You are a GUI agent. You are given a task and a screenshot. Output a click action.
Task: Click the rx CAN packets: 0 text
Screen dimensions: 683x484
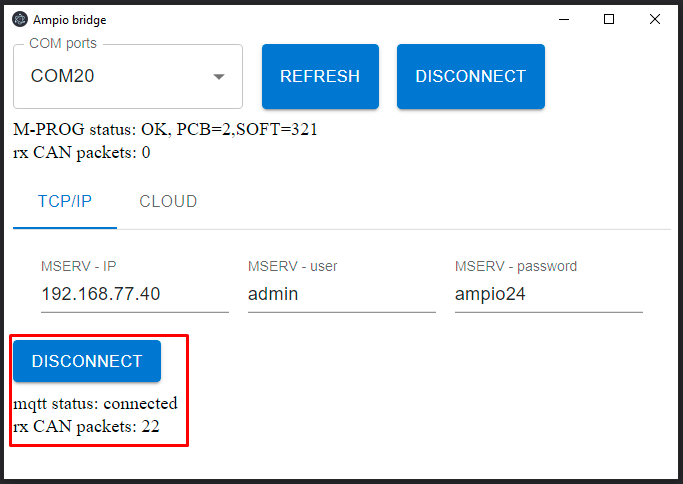82,153
